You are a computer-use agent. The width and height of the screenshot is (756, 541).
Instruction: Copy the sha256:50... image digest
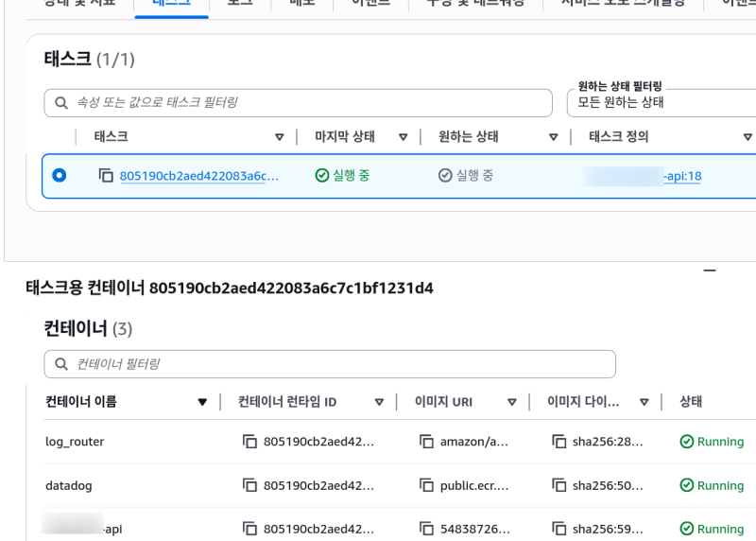[558, 485]
